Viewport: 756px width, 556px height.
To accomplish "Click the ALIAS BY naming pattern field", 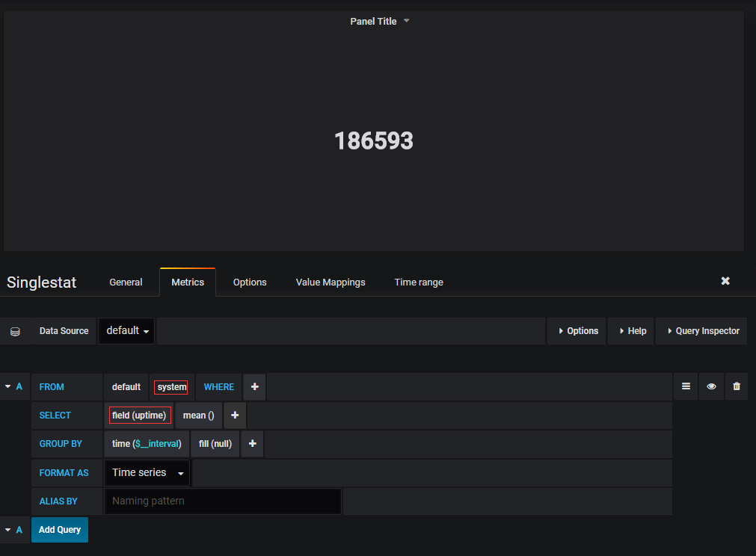I will tap(222, 501).
